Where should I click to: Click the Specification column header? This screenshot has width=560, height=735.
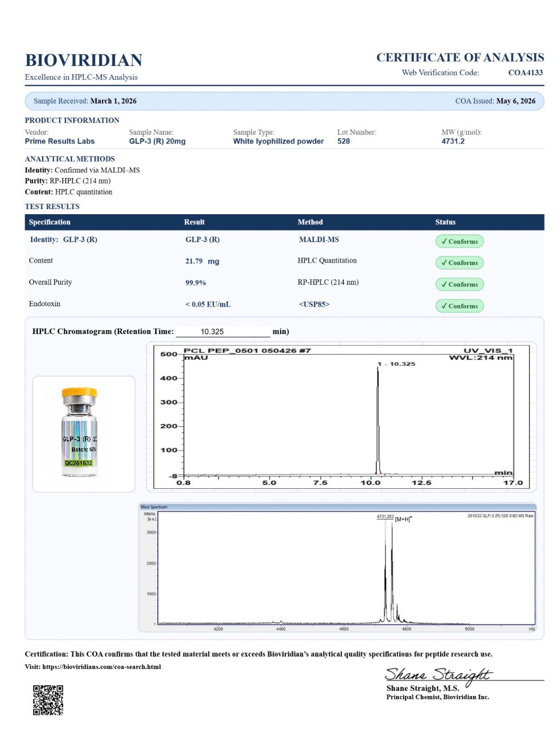pos(50,222)
